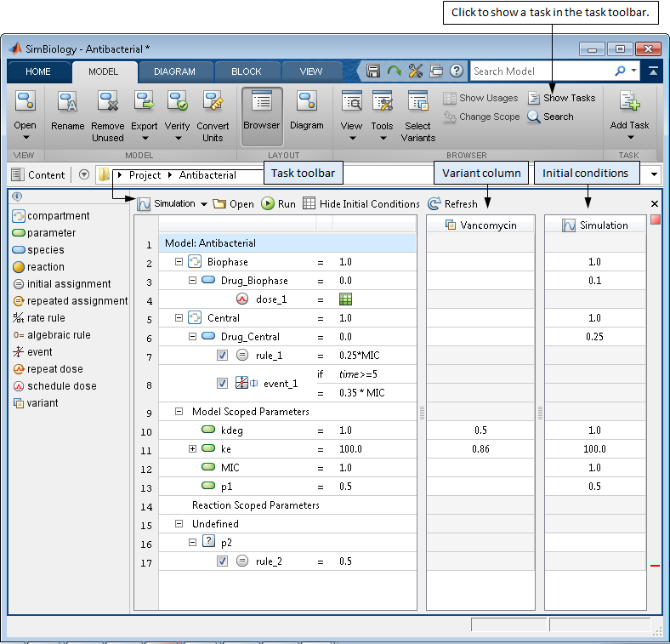The width and height of the screenshot is (670, 644).
Task: Click Antibacterial in the breadcrumb path
Action: click(207, 175)
